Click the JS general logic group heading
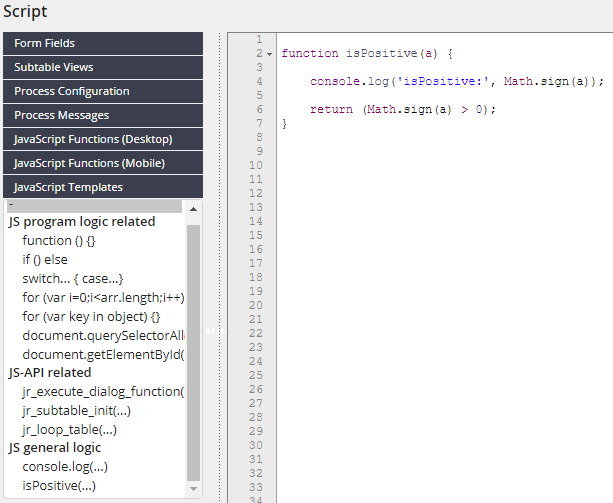This screenshot has width=613, height=503. 55,448
